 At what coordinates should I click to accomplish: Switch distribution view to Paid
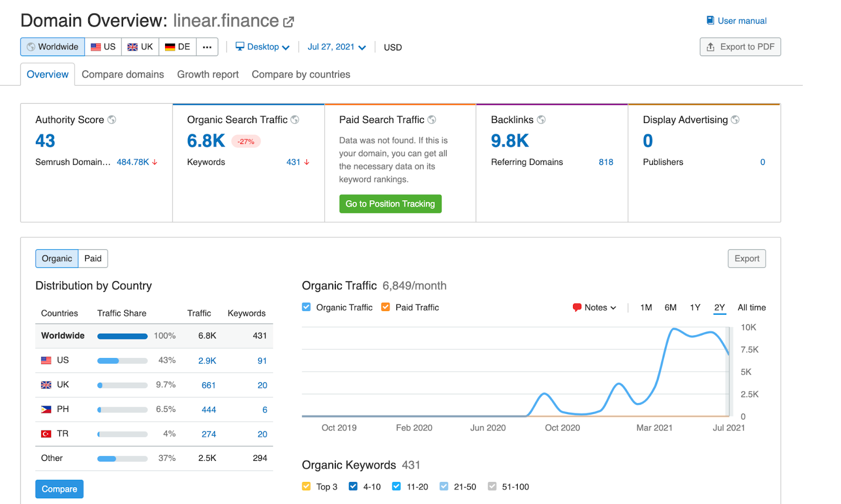(93, 259)
